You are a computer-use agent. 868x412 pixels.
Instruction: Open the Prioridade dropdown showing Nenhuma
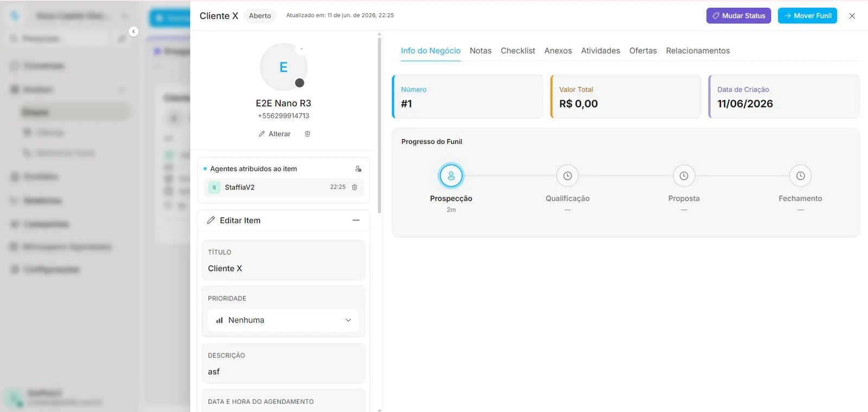(284, 320)
